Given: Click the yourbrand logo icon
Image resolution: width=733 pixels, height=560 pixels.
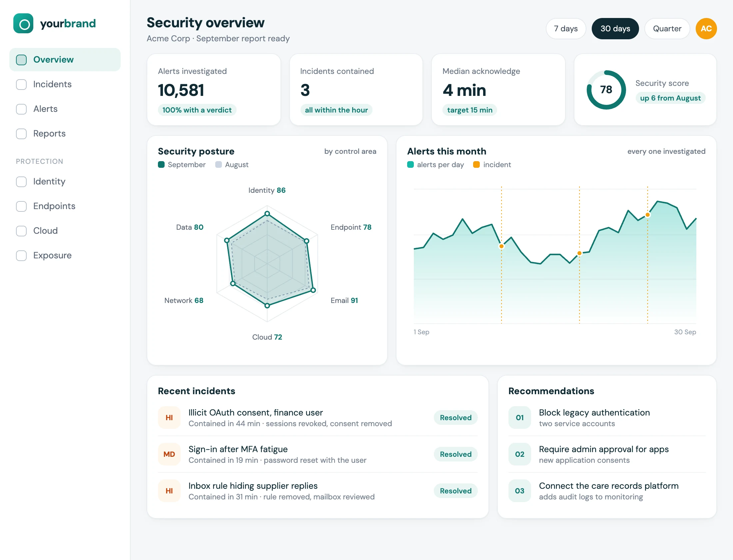Looking at the screenshot, I should pos(23,23).
